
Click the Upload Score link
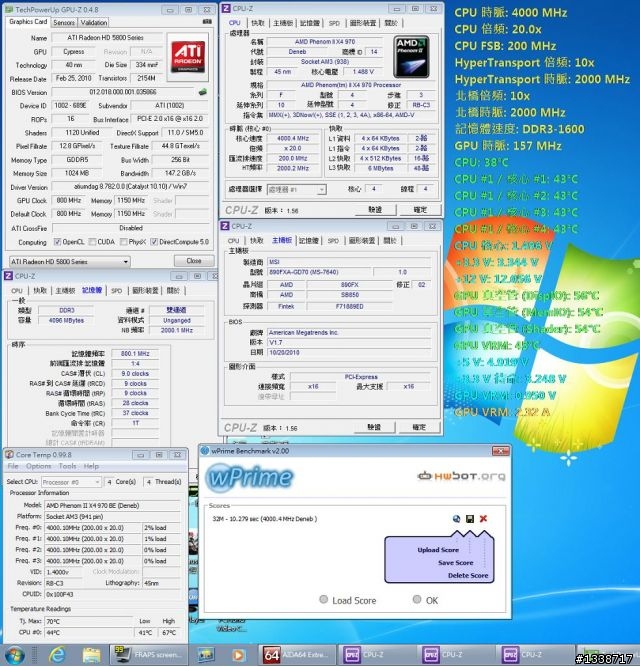click(438, 550)
